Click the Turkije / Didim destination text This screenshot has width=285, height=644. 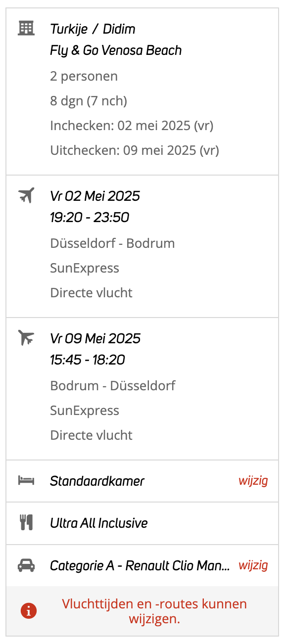coord(93,29)
